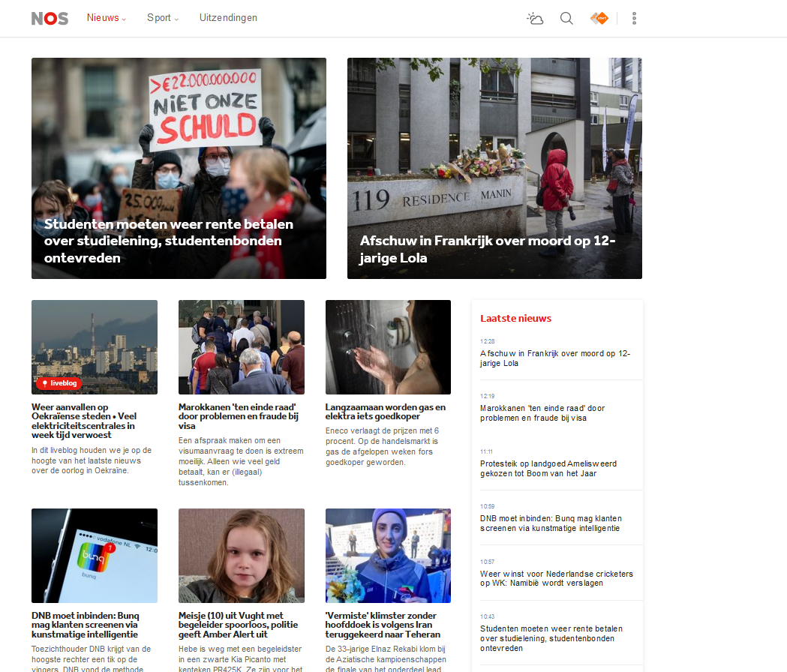Click the 10:57 timestamp
Viewport: 787px width, 672px height.
point(488,562)
